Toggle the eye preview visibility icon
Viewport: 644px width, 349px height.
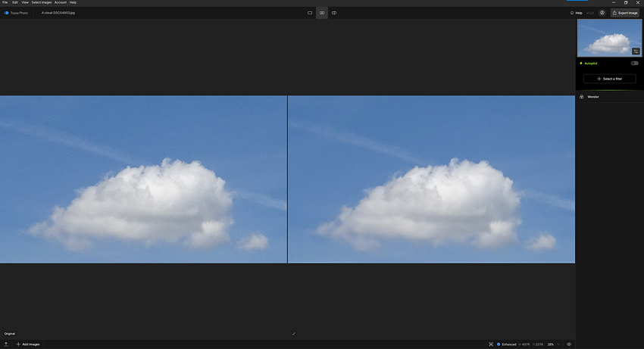pyautogui.click(x=569, y=344)
